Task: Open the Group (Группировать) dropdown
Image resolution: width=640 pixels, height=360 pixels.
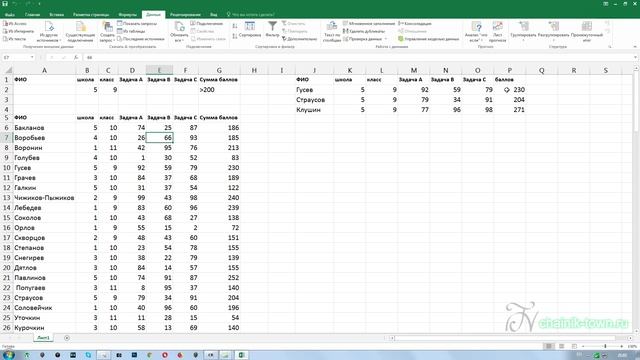Action: tap(523, 32)
